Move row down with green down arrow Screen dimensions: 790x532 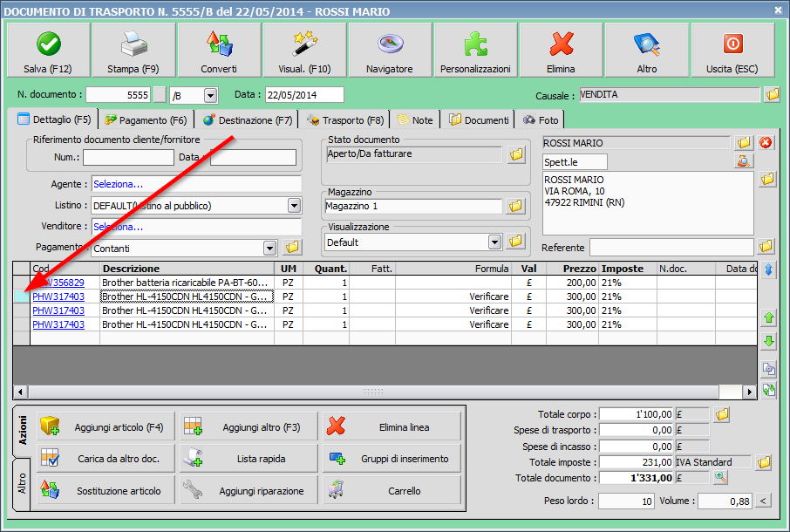769,342
